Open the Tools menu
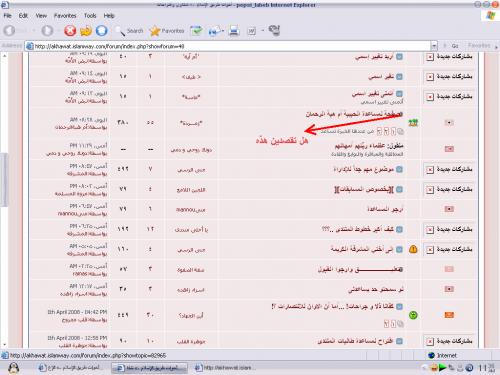 (x=90, y=16)
